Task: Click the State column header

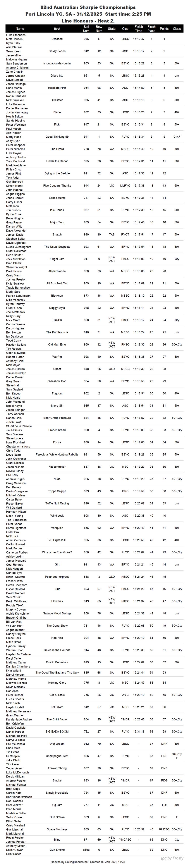Action: coord(112,29)
